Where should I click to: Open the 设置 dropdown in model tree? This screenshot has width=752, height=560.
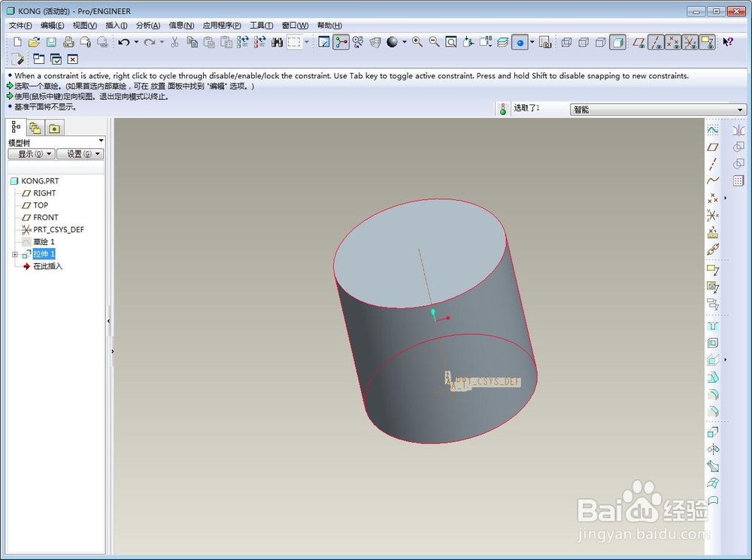point(80,154)
